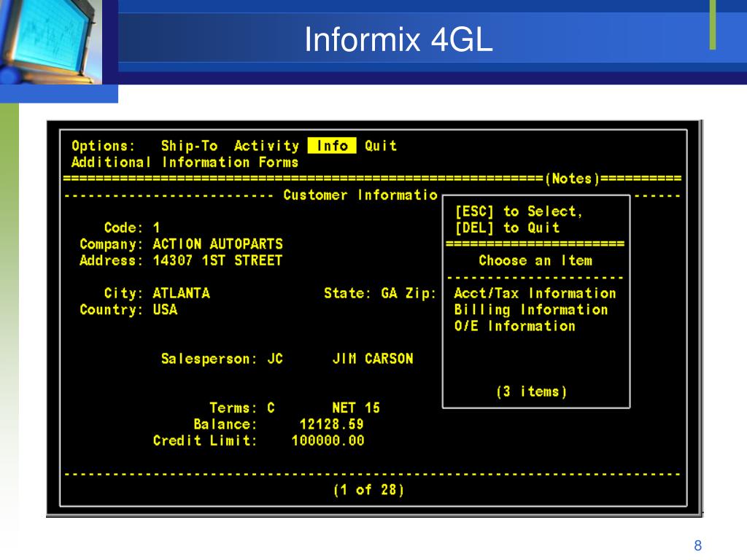This screenshot has height=560, width=747.
Task: Click the computer monitor image in the corner
Action: point(50,42)
